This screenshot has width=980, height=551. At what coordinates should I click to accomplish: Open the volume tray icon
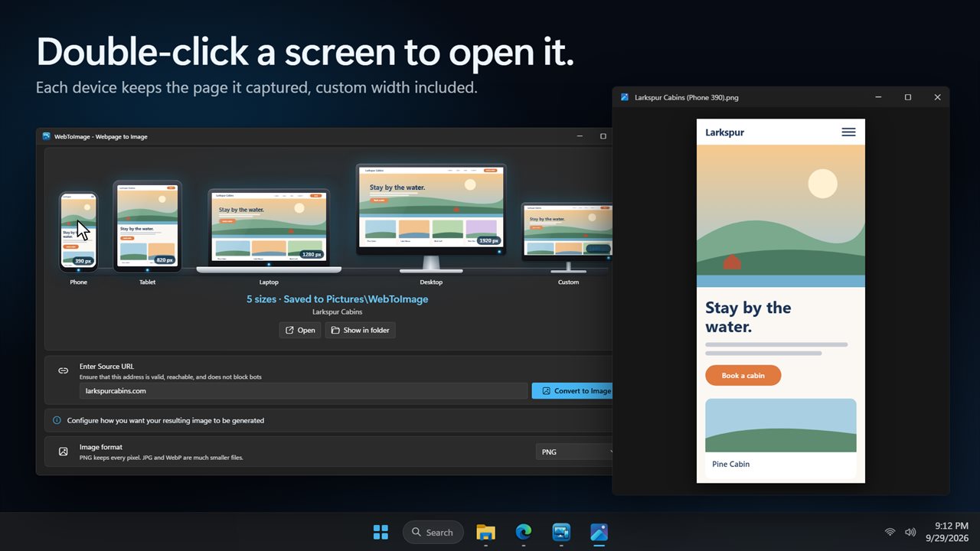(x=910, y=532)
